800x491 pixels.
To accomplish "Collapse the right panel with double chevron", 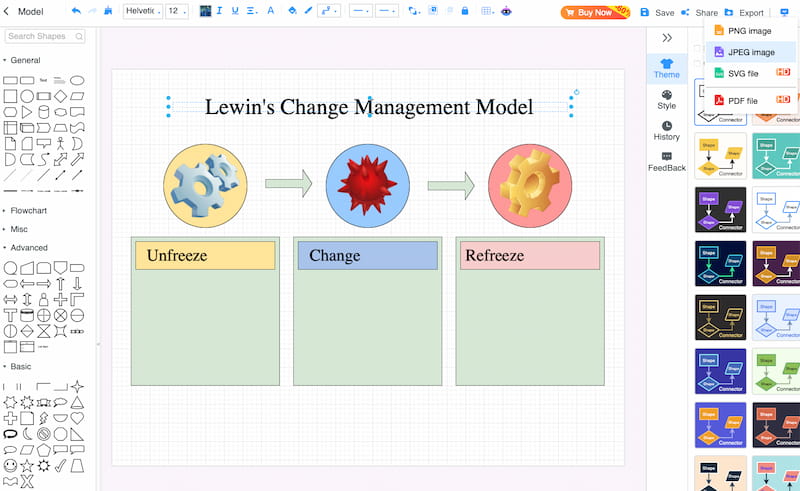I will point(667,38).
